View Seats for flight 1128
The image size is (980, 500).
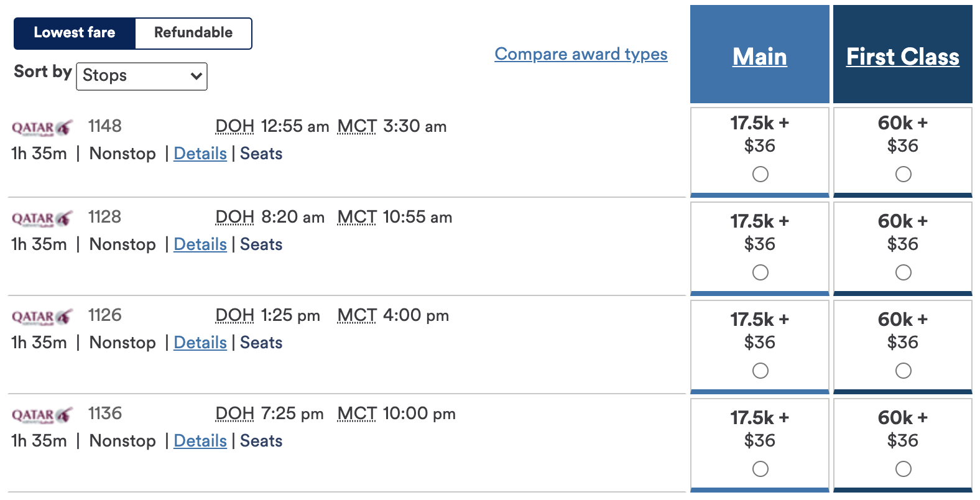[261, 244]
